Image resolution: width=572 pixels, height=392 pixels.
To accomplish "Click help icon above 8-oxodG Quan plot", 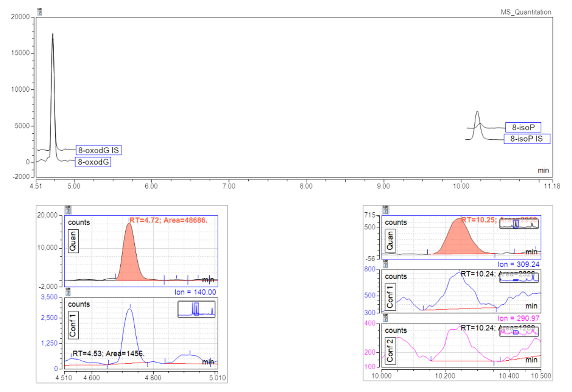I will pyautogui.click(x=68, y=210).
